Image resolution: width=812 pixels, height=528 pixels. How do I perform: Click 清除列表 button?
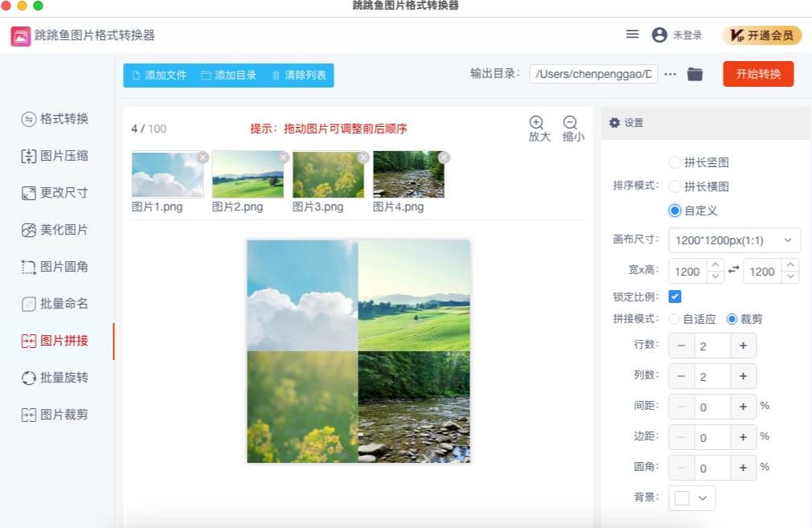[x=299, y=75]
